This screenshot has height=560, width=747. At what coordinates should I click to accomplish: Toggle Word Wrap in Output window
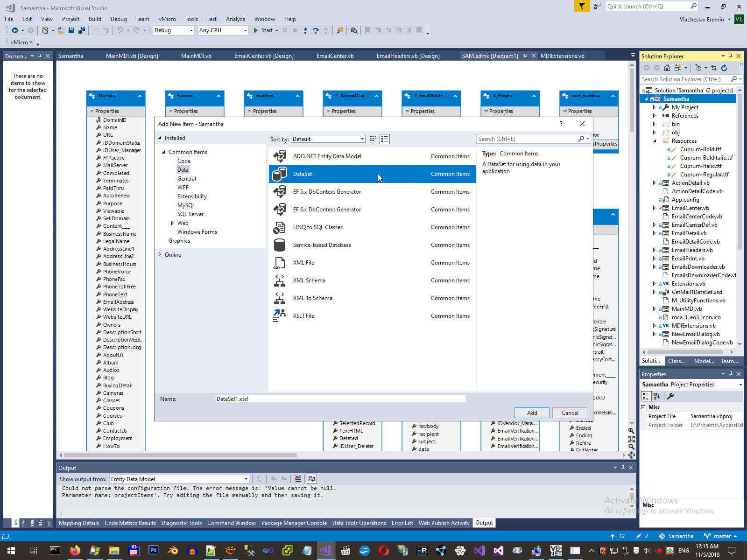tap(312, 479)
